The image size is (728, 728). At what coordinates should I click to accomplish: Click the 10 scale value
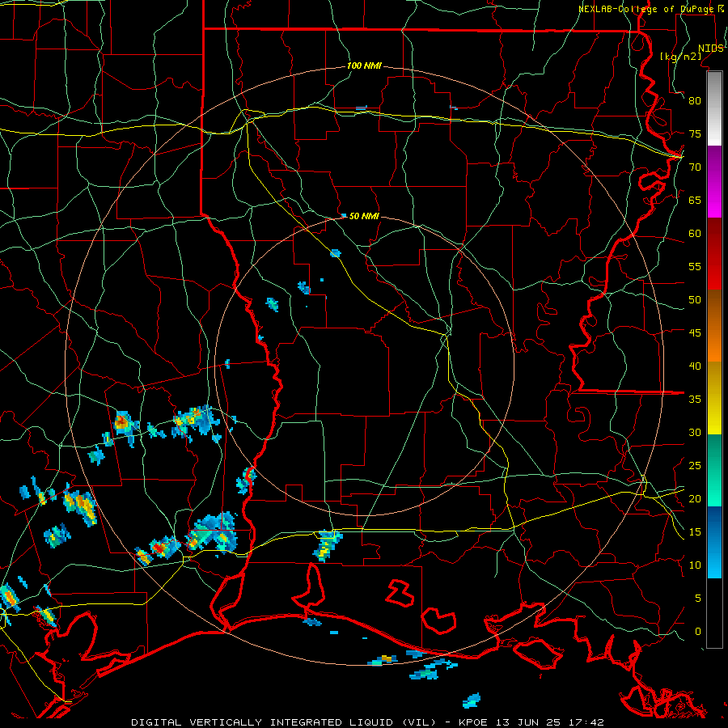(695, 565)
